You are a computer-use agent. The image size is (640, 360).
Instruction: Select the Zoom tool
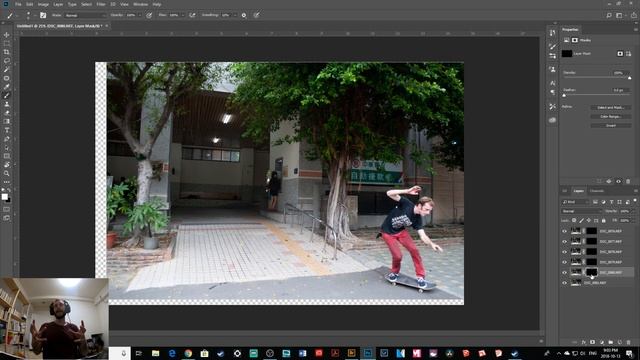click(x=7, y=173)
